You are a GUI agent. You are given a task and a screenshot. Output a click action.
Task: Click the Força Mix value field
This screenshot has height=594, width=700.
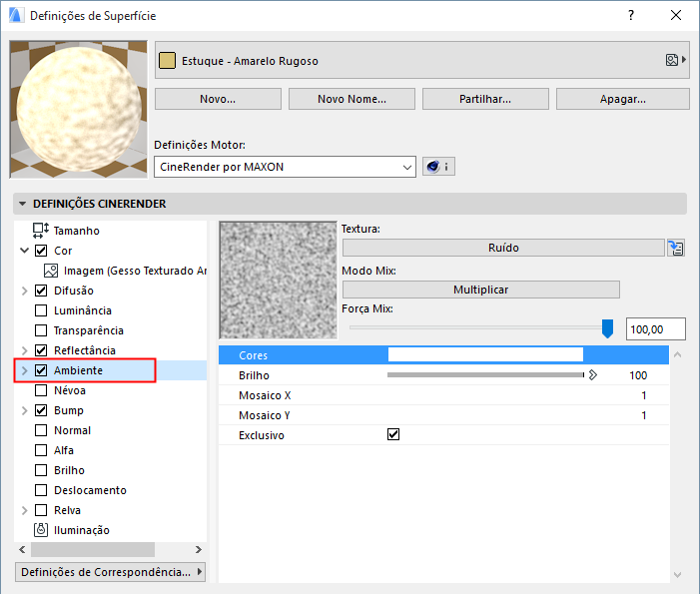point(655,328)
